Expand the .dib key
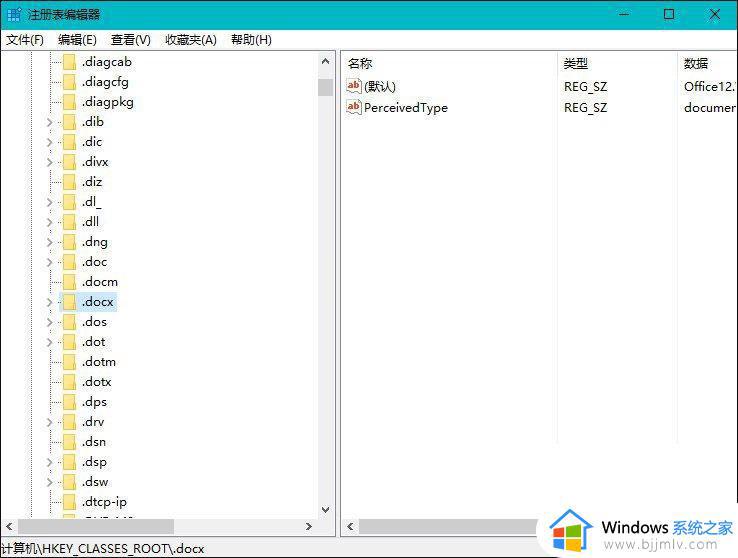738x558 pixels. click(x=49, y=122)
